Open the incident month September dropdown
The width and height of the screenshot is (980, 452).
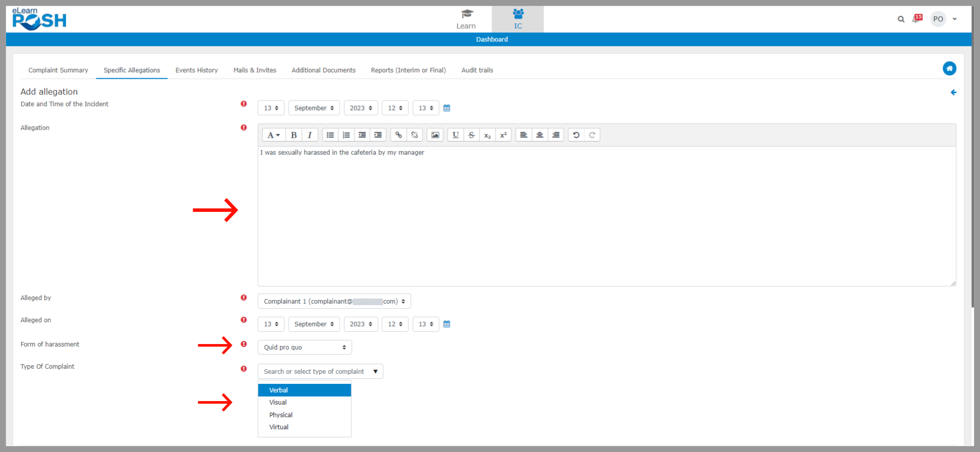[x=313, y=108]
